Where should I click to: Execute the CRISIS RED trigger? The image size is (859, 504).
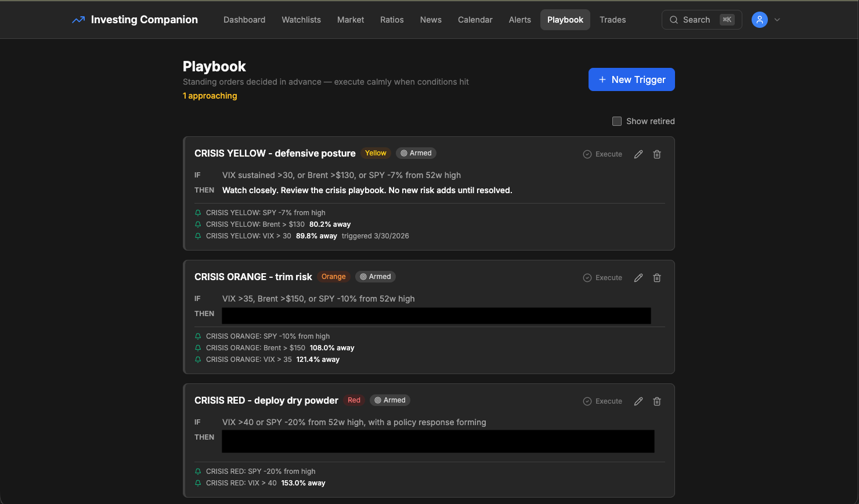(x=602, y=401)
